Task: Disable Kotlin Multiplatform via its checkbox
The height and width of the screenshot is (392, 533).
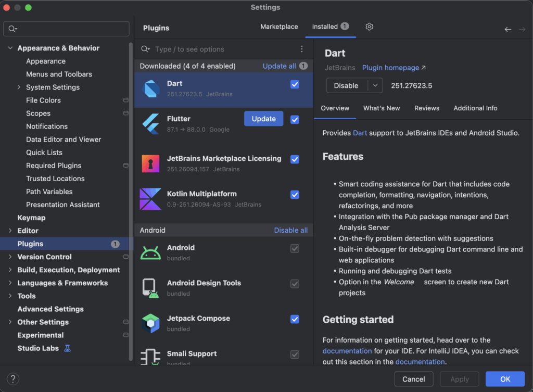Action: pos(295,195)
